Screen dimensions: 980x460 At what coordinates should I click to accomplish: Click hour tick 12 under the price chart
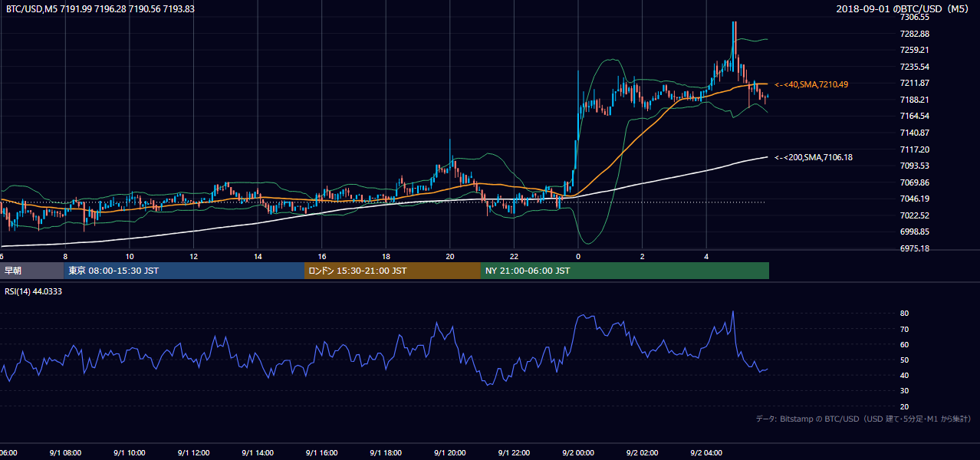click(194, 257)
